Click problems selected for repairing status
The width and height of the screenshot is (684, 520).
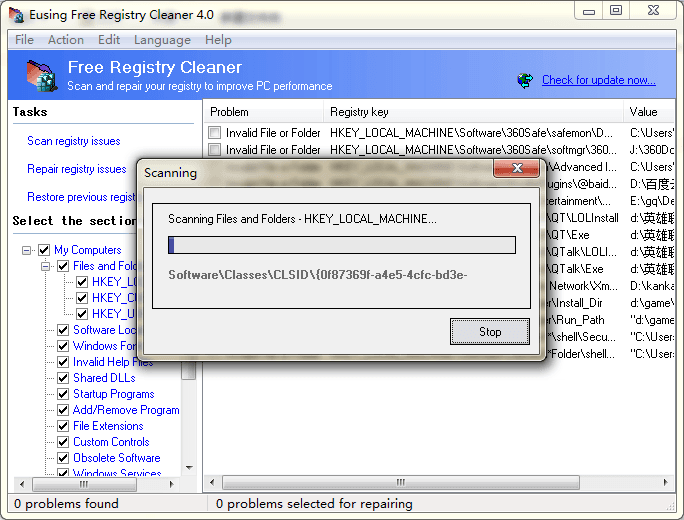(314, 504)
